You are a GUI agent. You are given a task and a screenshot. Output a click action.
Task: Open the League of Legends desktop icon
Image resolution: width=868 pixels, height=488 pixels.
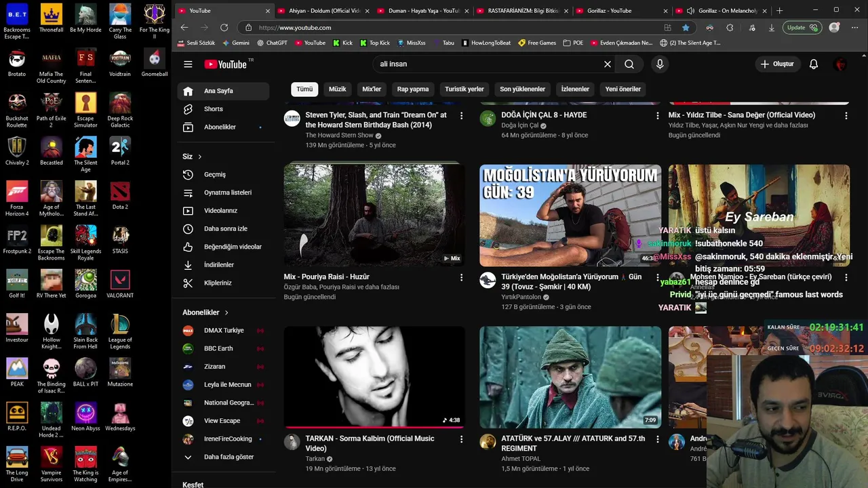point(120,331)
